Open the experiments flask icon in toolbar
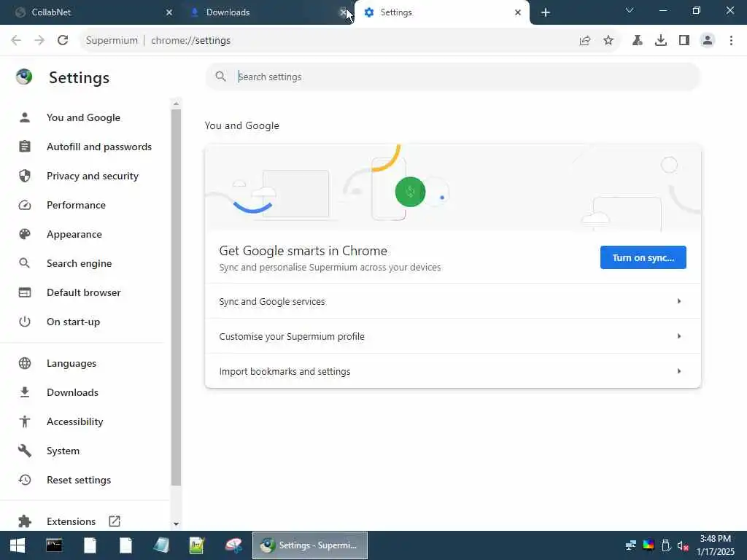 (x=638, y=40)
